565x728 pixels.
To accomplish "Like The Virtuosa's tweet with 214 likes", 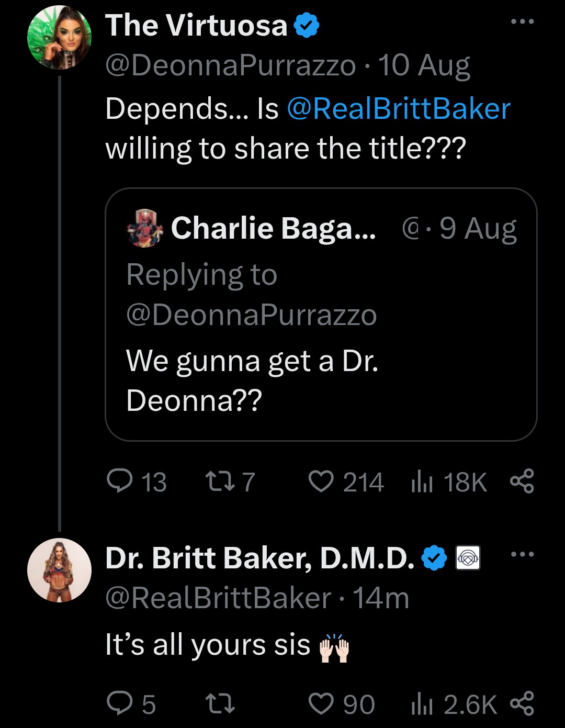I will click(x=320, y=481).
